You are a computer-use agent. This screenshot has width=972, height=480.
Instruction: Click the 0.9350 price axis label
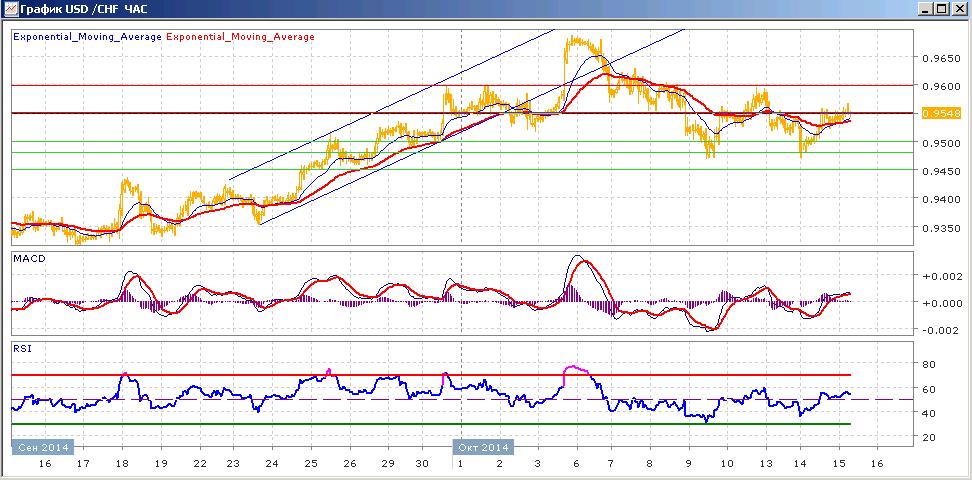pyautogui.click(x=940, y=228)
